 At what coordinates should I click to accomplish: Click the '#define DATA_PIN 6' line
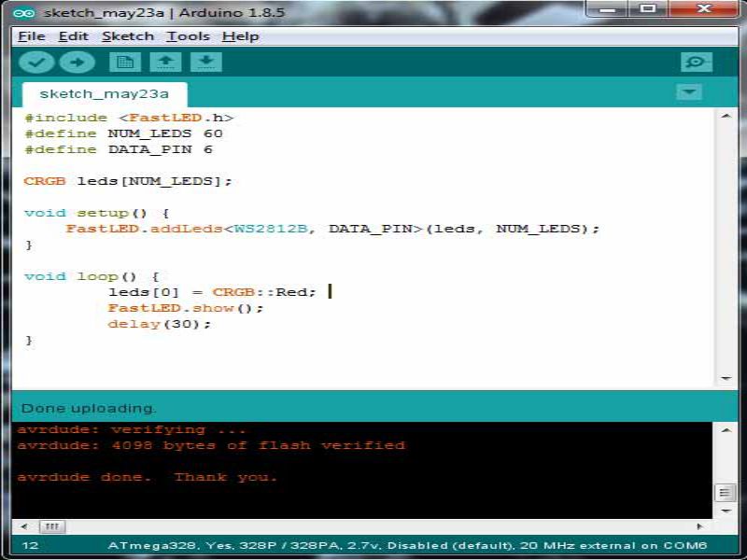119,149
